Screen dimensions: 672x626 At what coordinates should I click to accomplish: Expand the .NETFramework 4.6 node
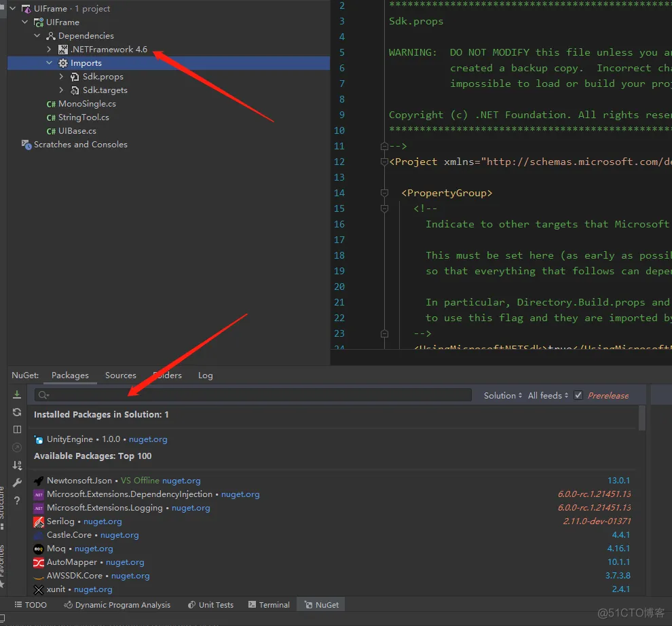click(x=50, y=50)
